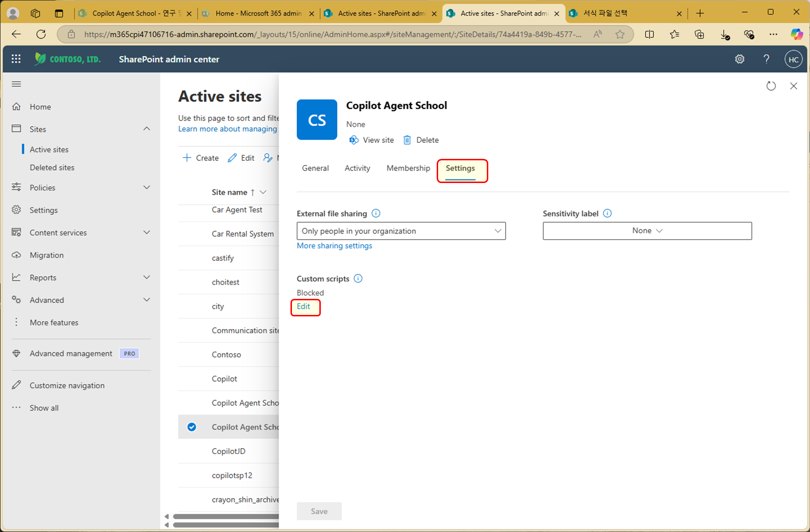The image size is (810, 532).
Task: Open More sharing settings link
Action: click(x=335, y=246)
